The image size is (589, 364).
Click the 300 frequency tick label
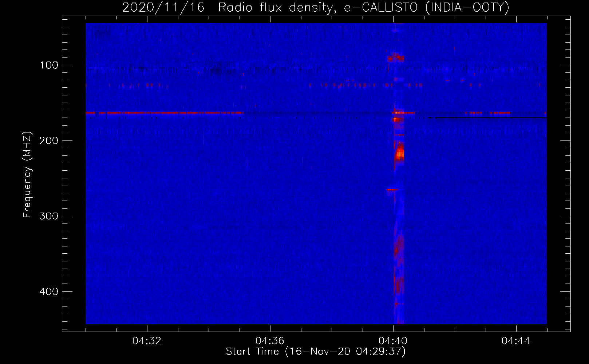49,216
